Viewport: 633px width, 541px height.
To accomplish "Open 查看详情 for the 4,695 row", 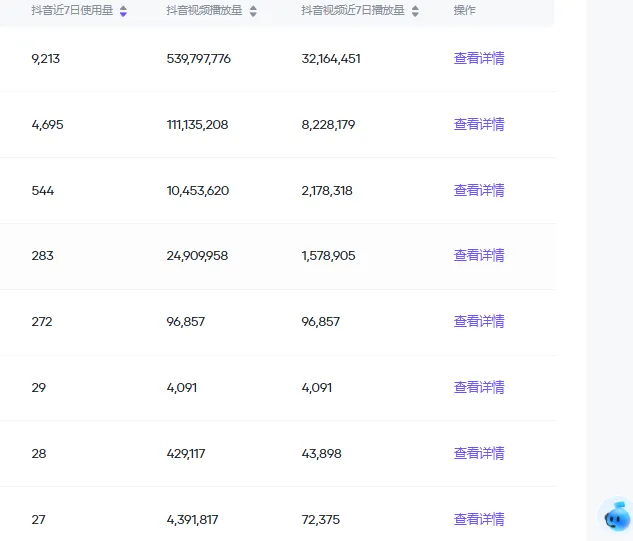I will tap(479, 124).
